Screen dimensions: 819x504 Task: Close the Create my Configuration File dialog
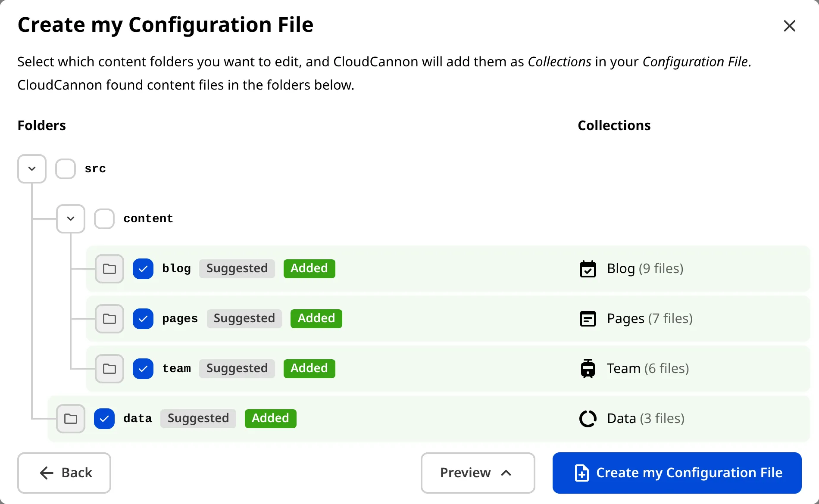click(789, 26)
